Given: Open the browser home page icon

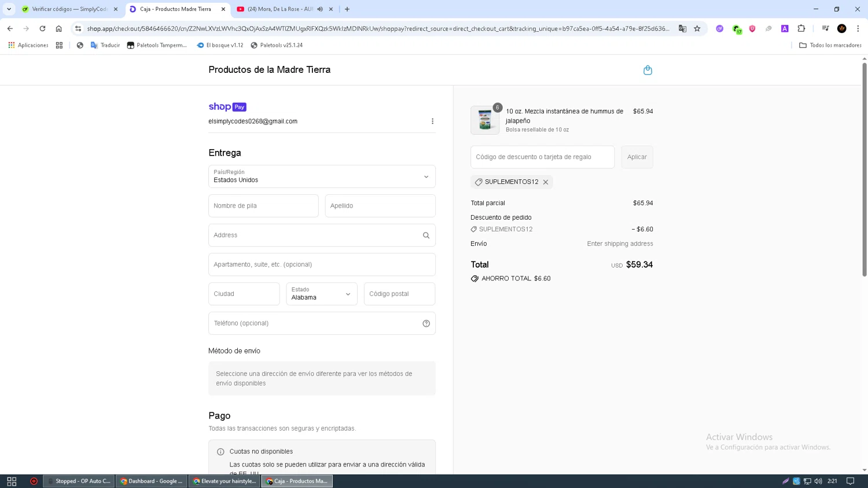Looking at the screenshot, I should pyautogui.click(x=58, y=28).
